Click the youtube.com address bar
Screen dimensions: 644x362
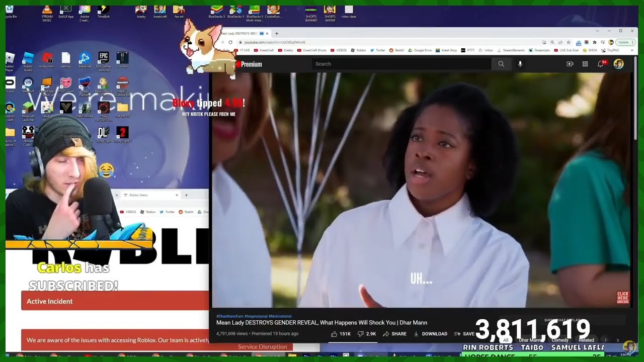tap(388, 42)
